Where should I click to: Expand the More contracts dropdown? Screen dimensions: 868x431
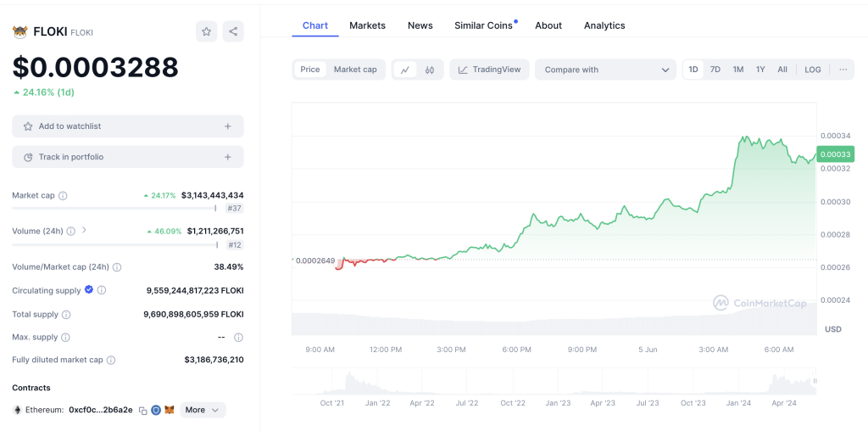(203, 410)
